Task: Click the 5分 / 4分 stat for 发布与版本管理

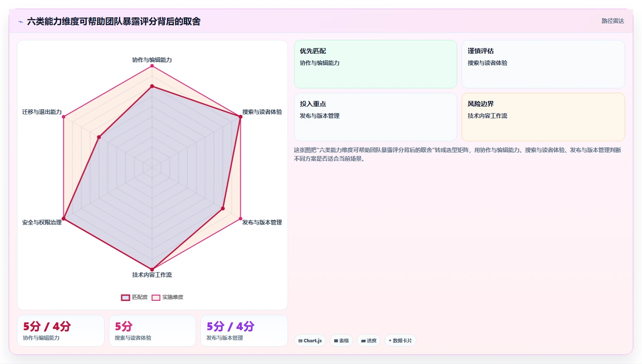Action: point(230,326)
